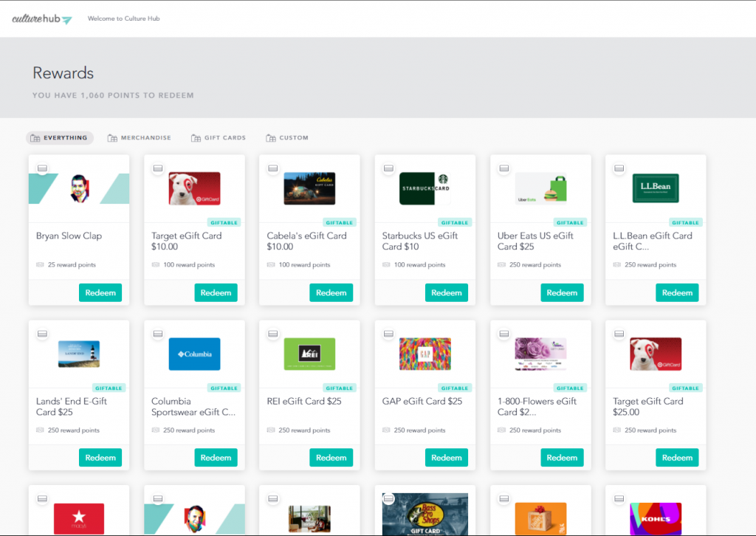
Task: Click the "Cabela's eGift Card $10.00" title
Action: (x=306, y=241)
